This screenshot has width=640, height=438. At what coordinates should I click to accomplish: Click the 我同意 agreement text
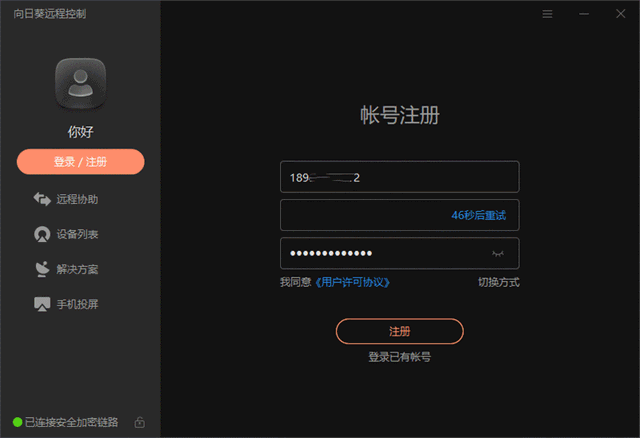pos(296,282)
